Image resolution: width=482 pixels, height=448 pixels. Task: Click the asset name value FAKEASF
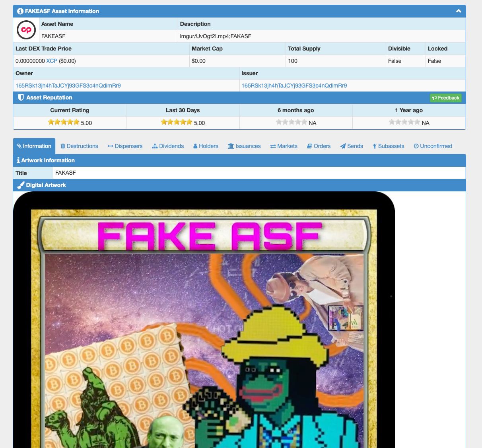click(53, 36)
